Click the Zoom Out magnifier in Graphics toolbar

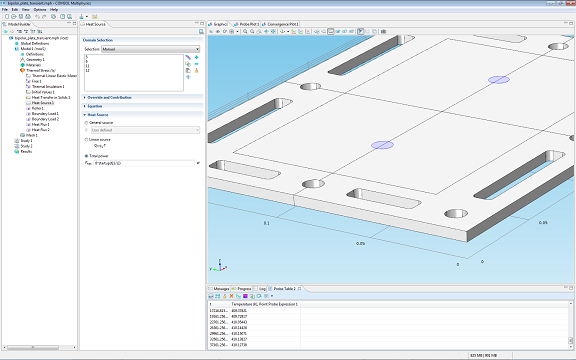tap(252, 32)
